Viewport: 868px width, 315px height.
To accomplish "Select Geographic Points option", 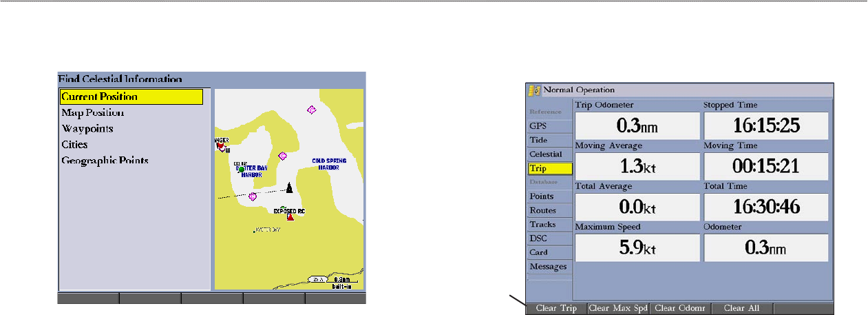I will (105, 161).
